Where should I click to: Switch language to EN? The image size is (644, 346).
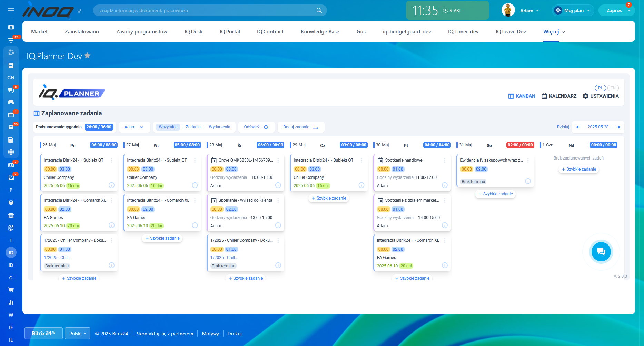[613, 88]
